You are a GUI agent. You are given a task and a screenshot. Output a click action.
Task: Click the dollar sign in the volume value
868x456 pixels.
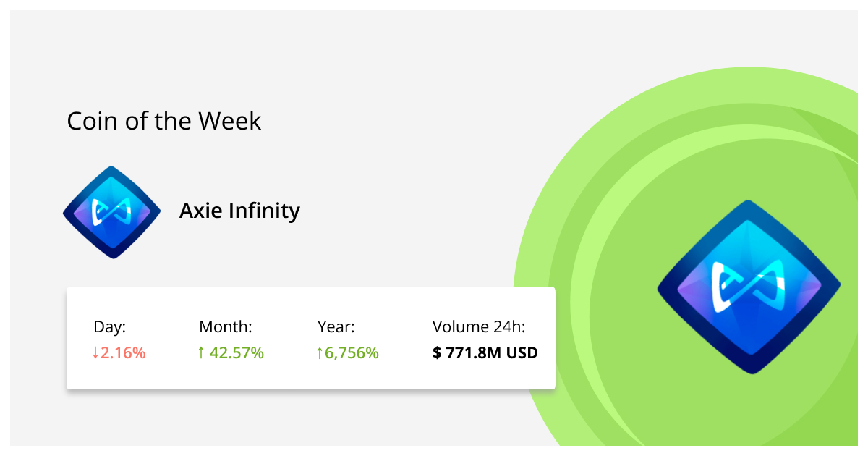coord(437,353)
